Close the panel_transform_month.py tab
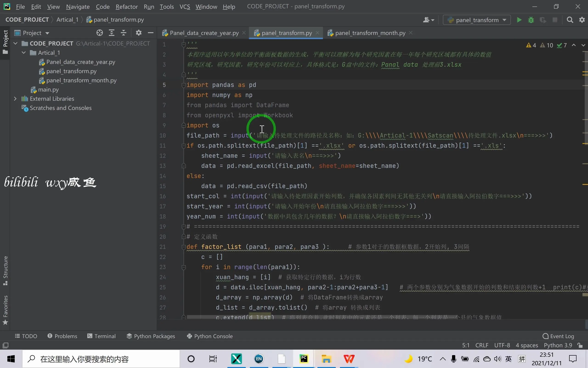This screenshot has width=588, height=368. point(411,33)
